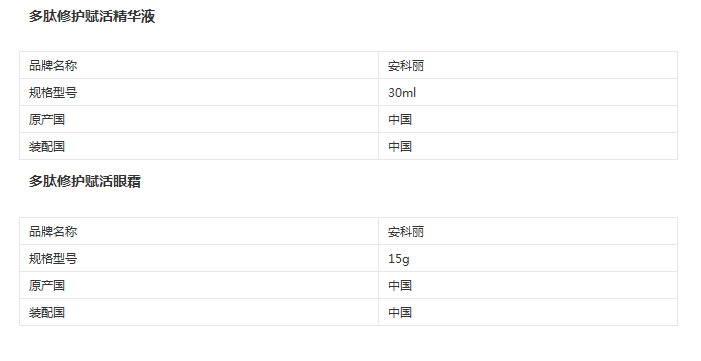Click the heading 多肽修护赋活精华液
701x361 pixels.
(x=92, y=17)
